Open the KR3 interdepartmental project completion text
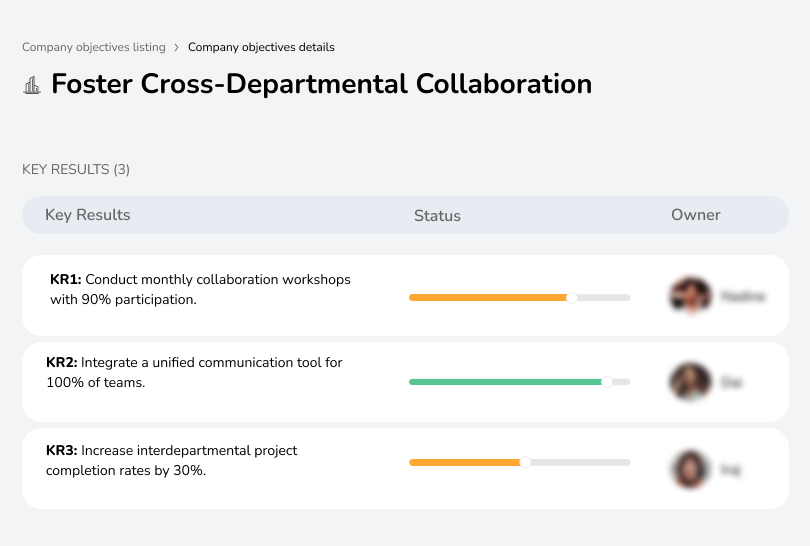Viewport: 810px width, 546px height. coord(172,460)
